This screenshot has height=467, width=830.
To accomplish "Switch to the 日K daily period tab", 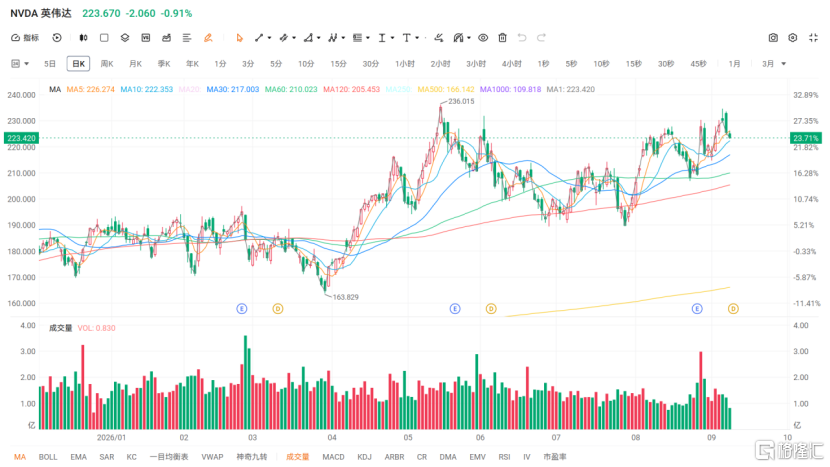I will click(78, 64).
